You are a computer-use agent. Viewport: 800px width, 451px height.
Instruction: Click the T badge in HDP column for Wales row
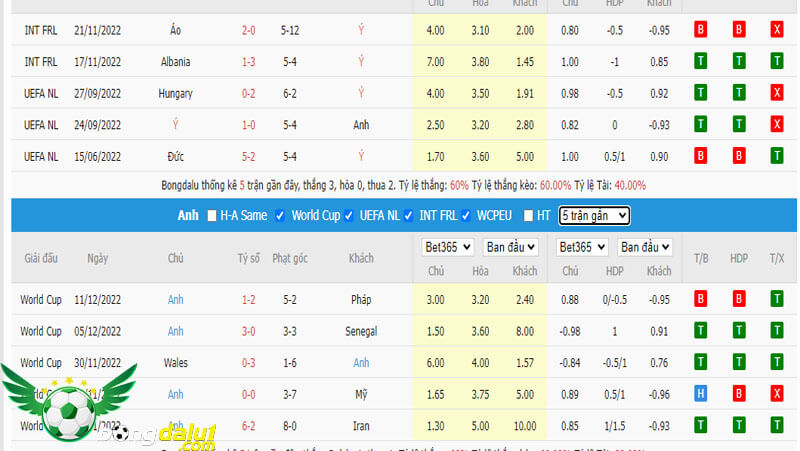coord(738,362)
